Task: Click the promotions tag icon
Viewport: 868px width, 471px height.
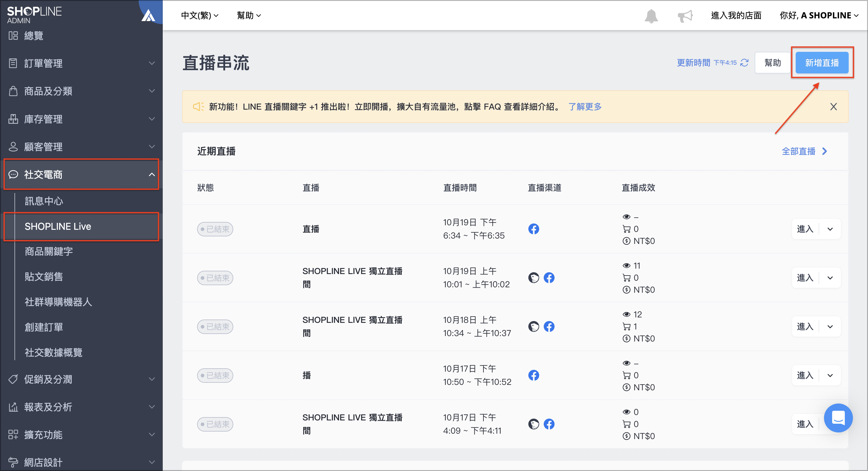Action: coord(13,379)
